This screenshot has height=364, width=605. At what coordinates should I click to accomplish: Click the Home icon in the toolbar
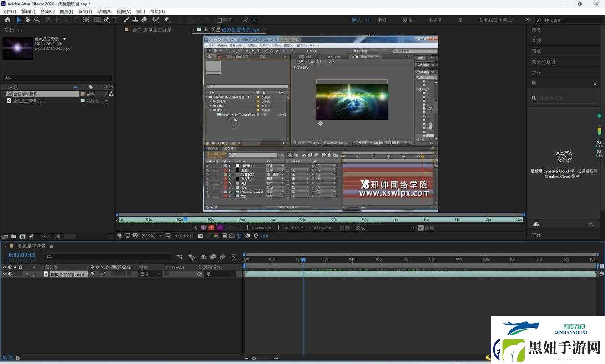[7, 20]
